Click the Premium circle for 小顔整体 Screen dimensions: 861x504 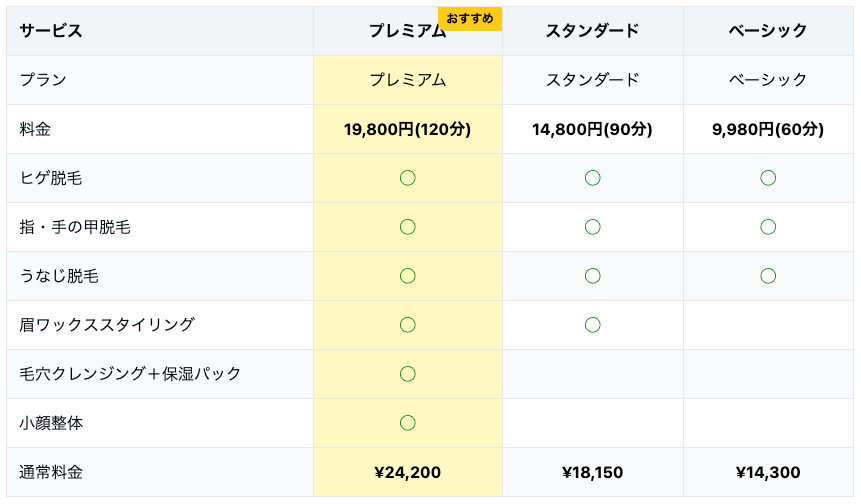point(407,423)
